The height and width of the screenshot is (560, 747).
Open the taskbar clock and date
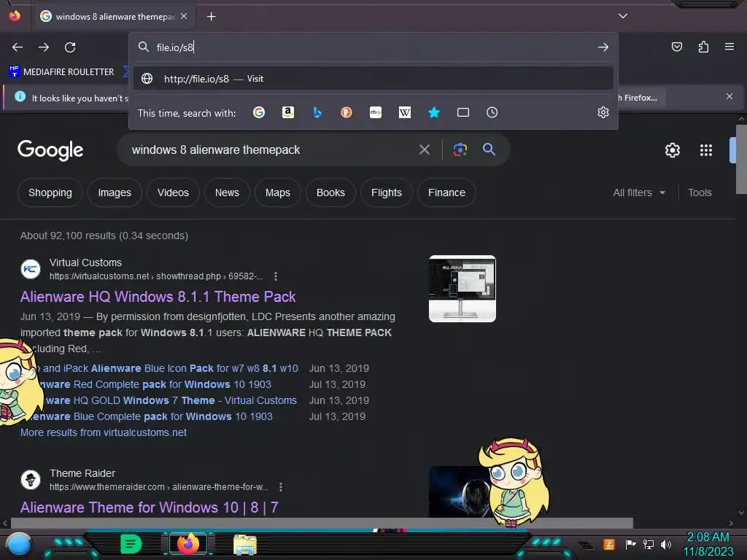[x=708, y=544]
